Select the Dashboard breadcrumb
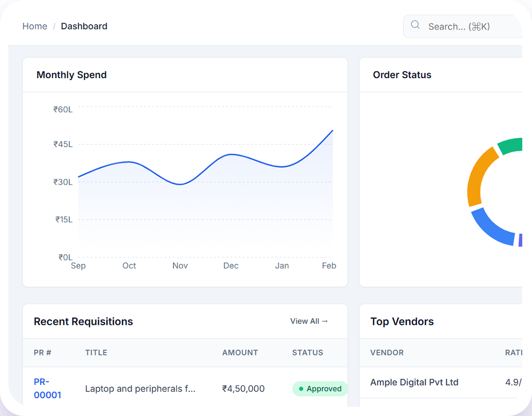Viewport: 532px width, 416px height. (84, 26)
